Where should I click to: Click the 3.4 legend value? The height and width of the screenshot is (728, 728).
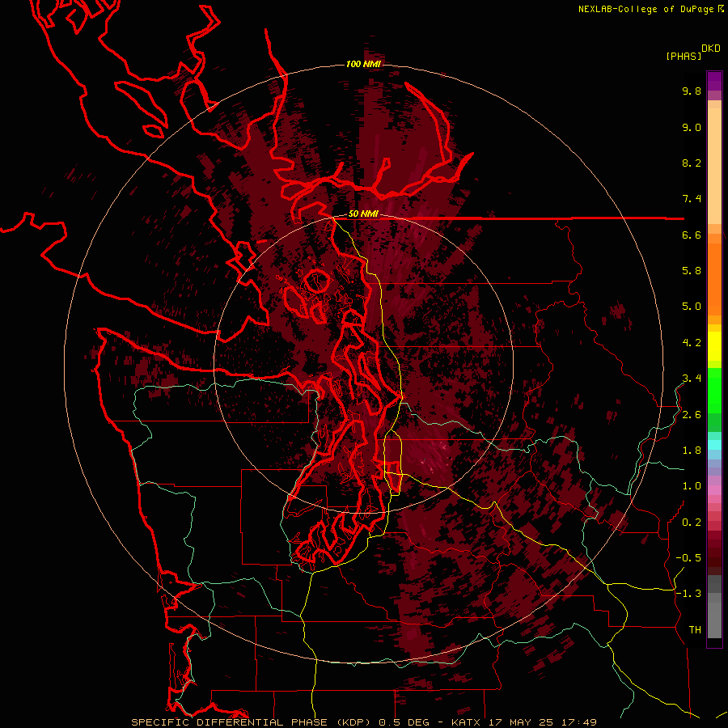pos(692,379)
